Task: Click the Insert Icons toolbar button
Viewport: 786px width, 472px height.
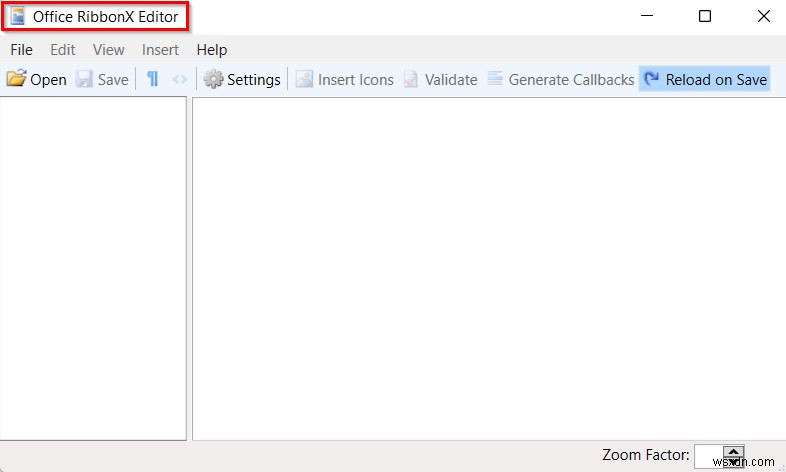Action: click(x=344, y=79)
